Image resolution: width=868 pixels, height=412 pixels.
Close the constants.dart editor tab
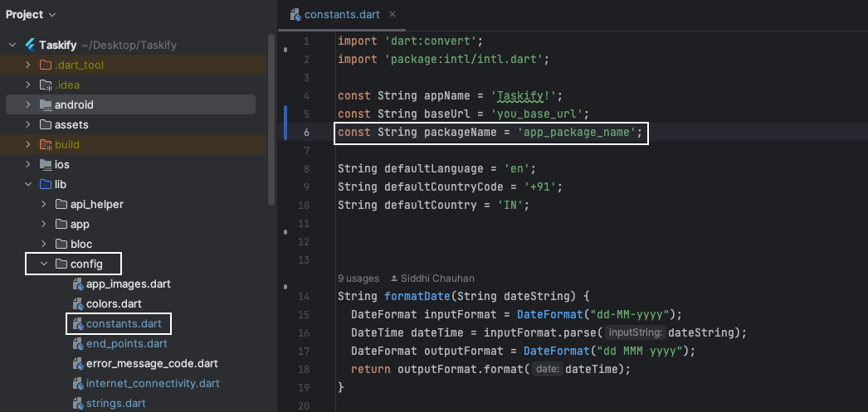[x=393, y=15]
